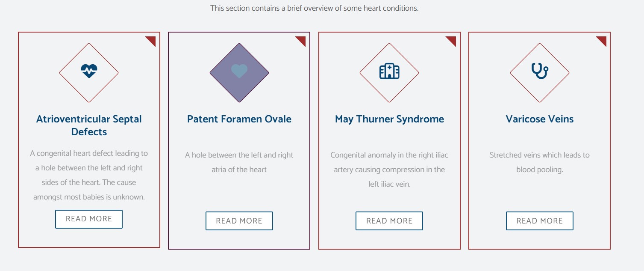The height and width of the screenshot is (271, 644).
Task: Click the iliac vein compression description
Action: [x=389, y=170]
